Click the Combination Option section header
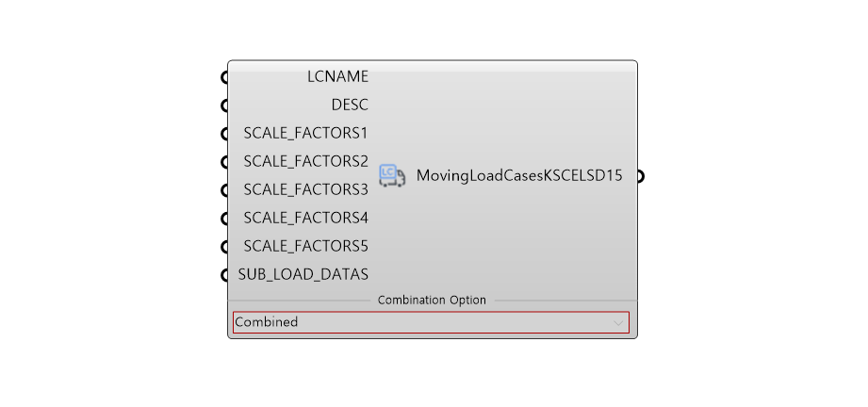The height and width of the screenshot is (407, 868). (432, 301)
